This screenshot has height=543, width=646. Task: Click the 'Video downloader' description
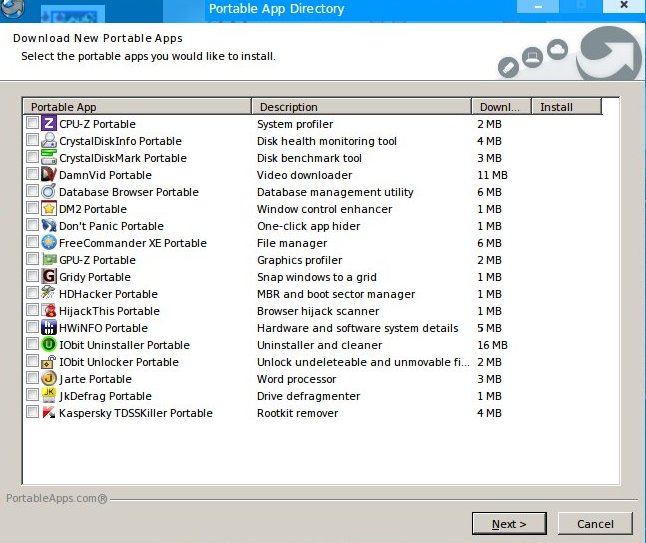pos(304,175)
